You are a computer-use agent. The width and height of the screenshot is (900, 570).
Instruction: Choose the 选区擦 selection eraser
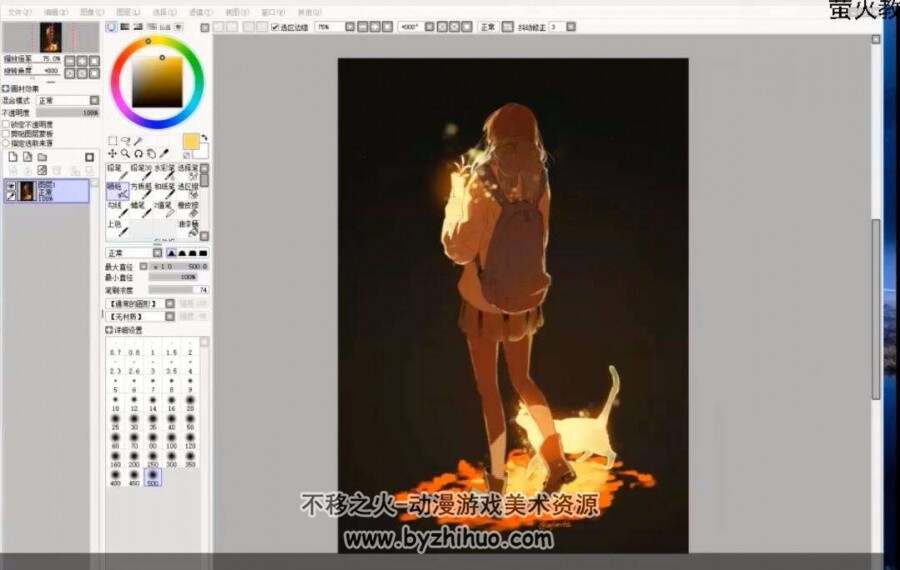[x=188, y=191]
